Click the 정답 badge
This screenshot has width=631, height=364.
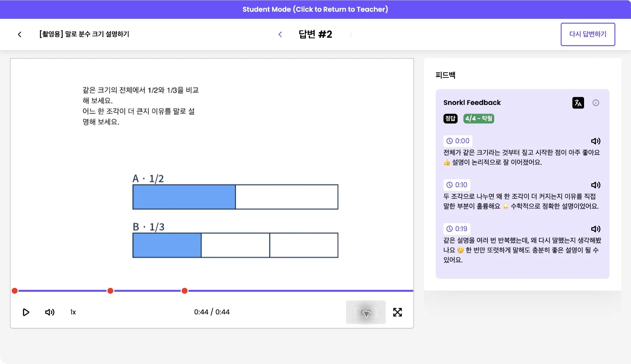[450, 118]
